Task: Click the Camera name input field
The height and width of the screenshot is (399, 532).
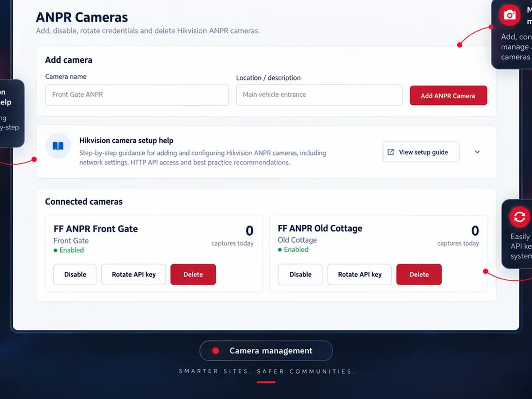Action: click(x=137, y=95)
